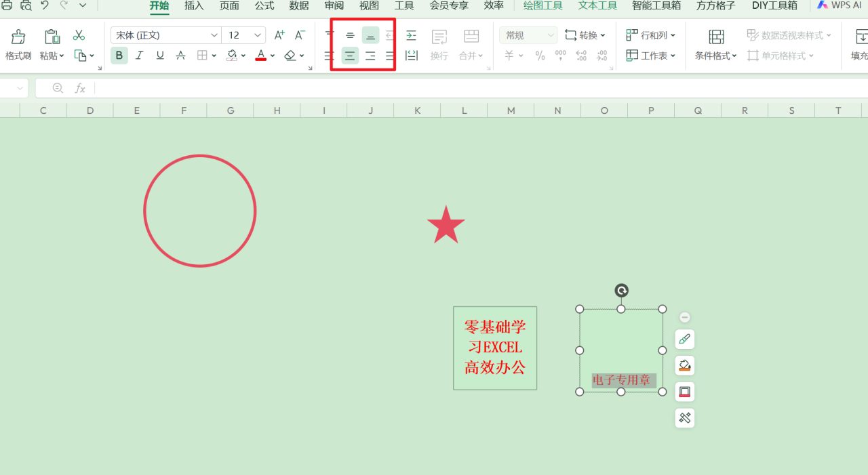This screenshot has height=475, width=868.
Task: Click the Copy icon
Action: coord(80,56)
